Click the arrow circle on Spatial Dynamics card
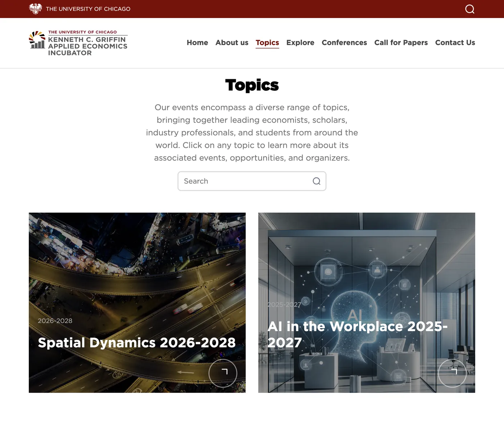The width and height of the screenshot is (504, 423). pos(223,373)
